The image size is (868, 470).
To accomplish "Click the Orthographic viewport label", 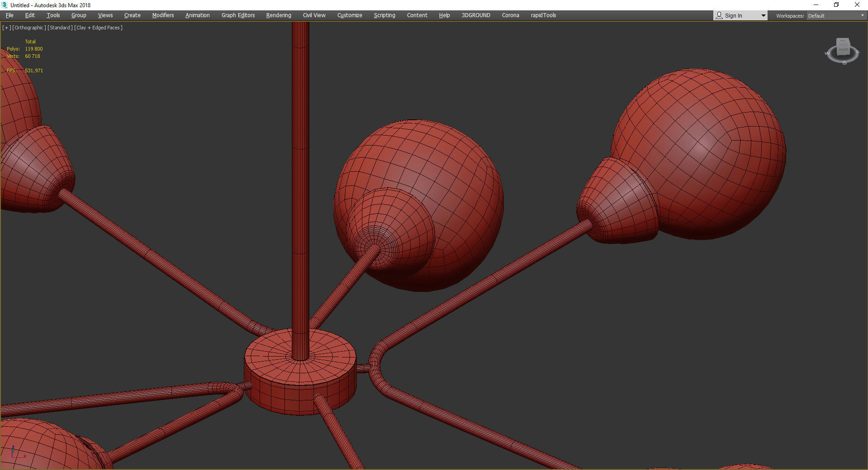I will (29, 28).
